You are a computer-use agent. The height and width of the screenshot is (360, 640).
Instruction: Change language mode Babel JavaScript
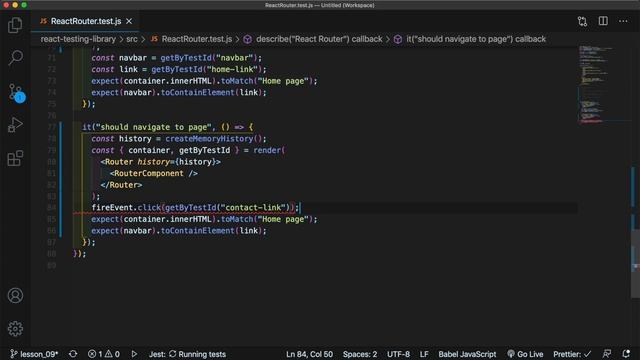coord(467,354)
